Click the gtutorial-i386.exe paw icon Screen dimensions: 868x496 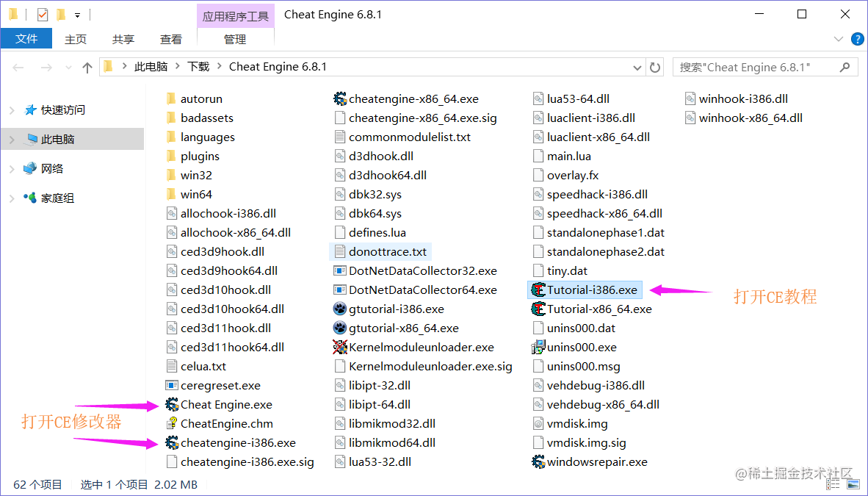click(340, 309)
